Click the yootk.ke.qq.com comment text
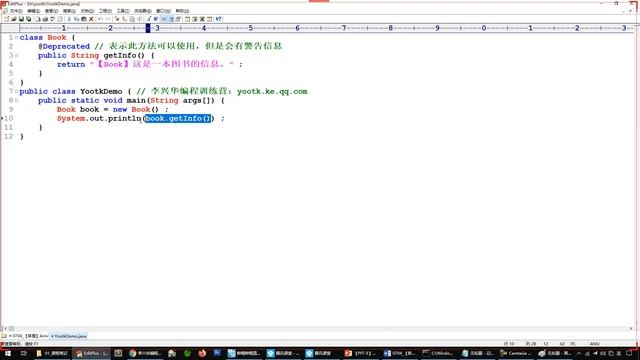This screenshot has width=640, height=360. [272, 91]
